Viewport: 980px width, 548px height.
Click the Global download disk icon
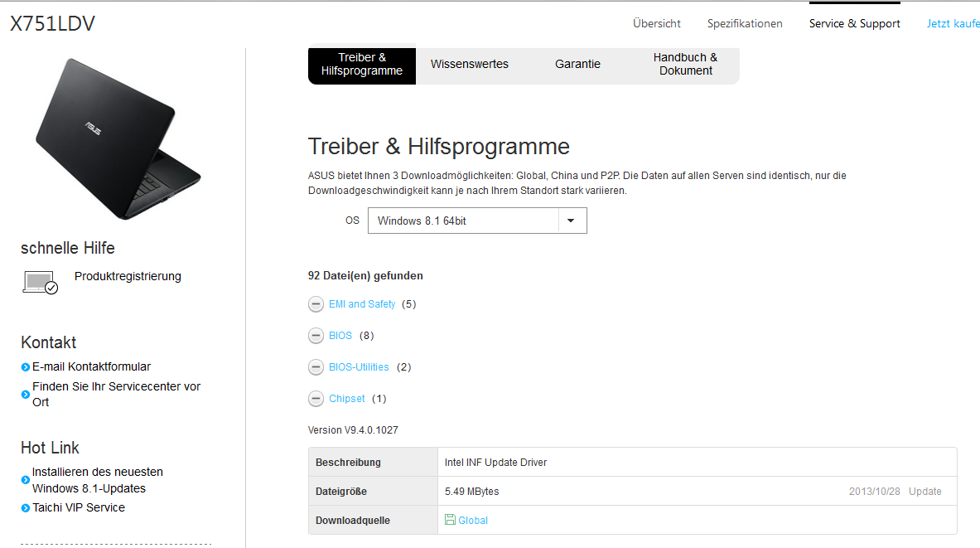coord(450,519)
